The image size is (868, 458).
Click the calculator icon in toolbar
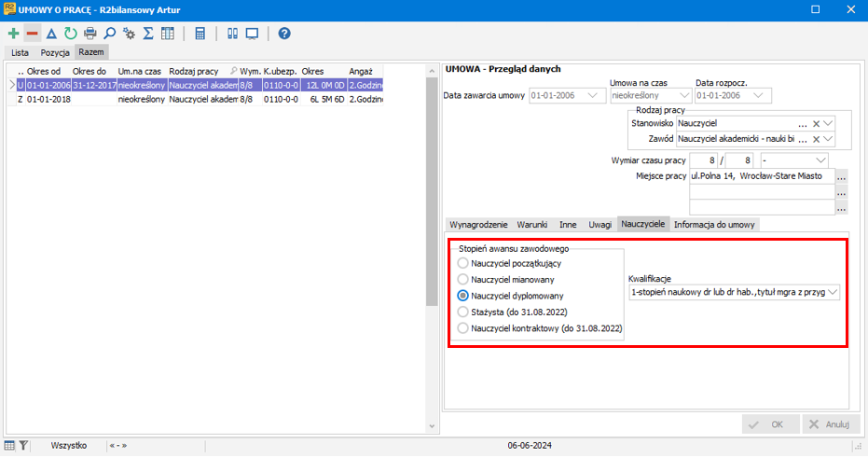(200, 34)
